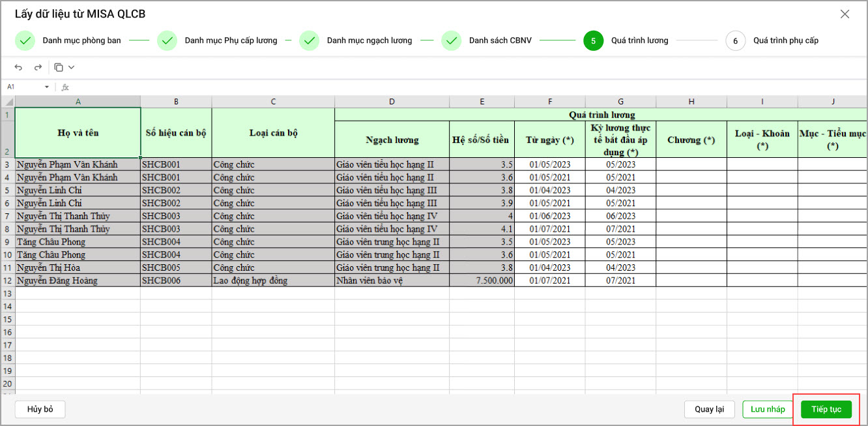Select row 12 header
Viewport: 868px width, 426px height.
pos(7,281)
